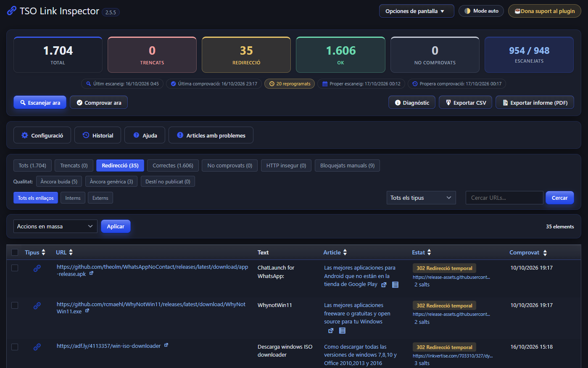Click external link icon next to adf.ly URL

166,345
